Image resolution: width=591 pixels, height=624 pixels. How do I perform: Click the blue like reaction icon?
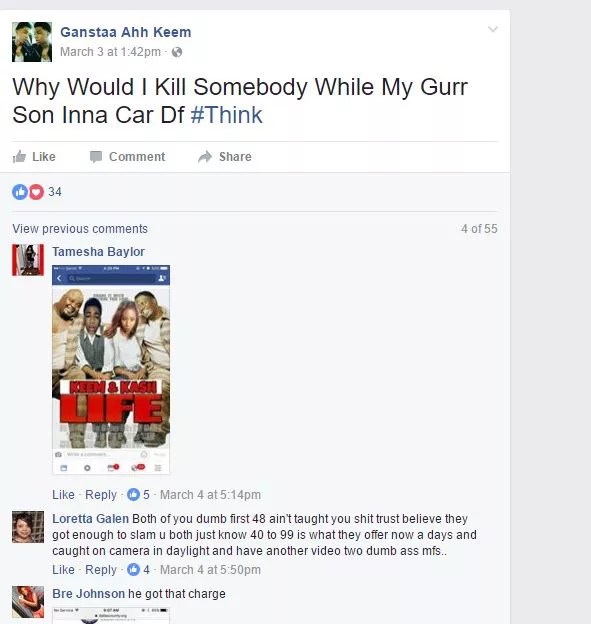[20, 192]
